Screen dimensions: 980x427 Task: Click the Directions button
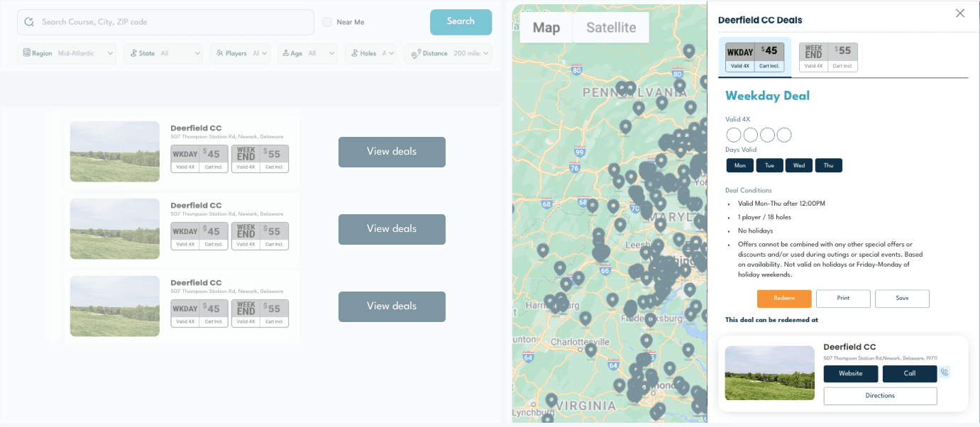880,396
